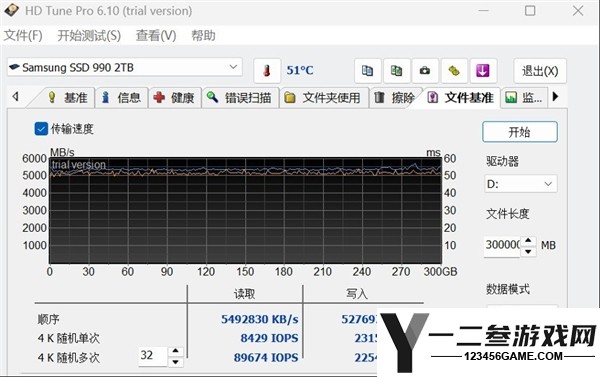Click the file length 300000 input field
The height and width of the screenshot is (377, 600).
[502, 245]
